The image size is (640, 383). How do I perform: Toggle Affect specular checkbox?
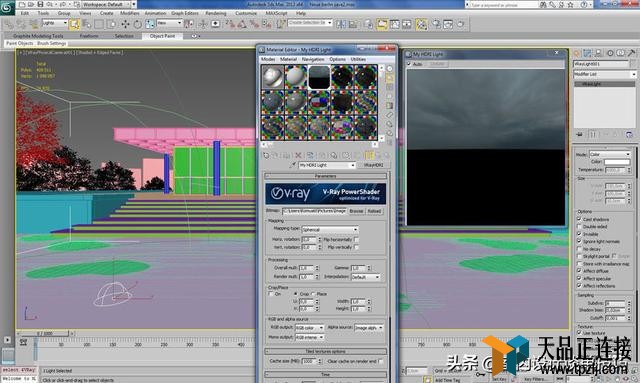click(x=579, y=278)
